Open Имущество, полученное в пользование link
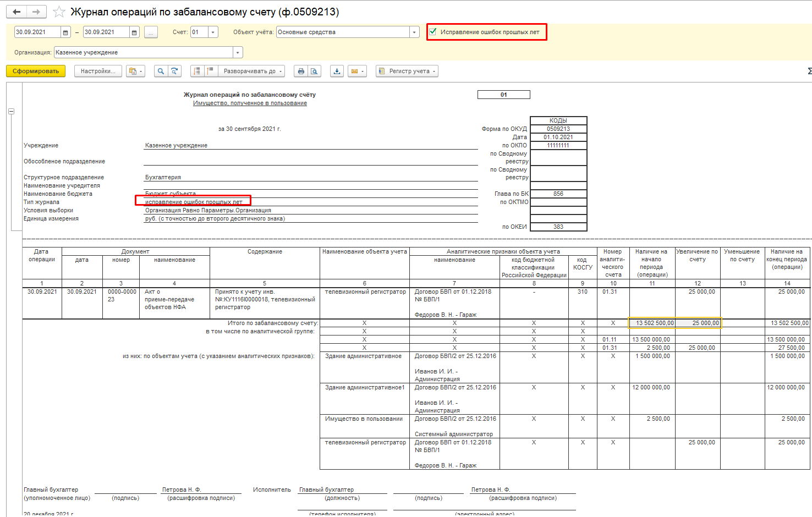This screenshot has width=812, height=517. tap(250, 103)
